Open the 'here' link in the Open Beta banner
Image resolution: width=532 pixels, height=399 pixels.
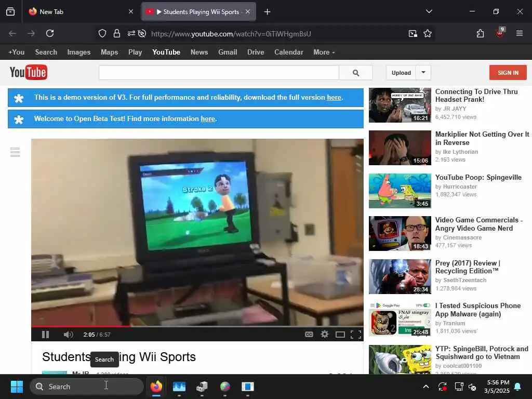208,119
